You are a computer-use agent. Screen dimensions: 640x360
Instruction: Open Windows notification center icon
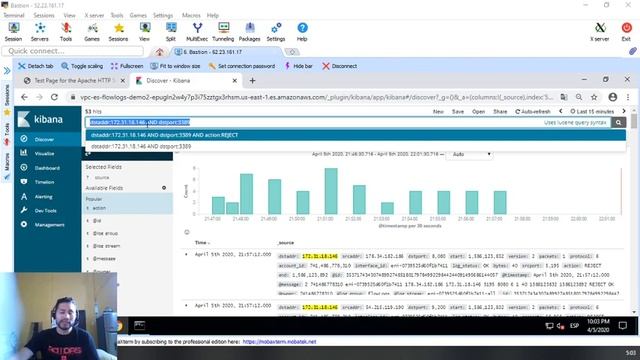[x=622, y=326]
